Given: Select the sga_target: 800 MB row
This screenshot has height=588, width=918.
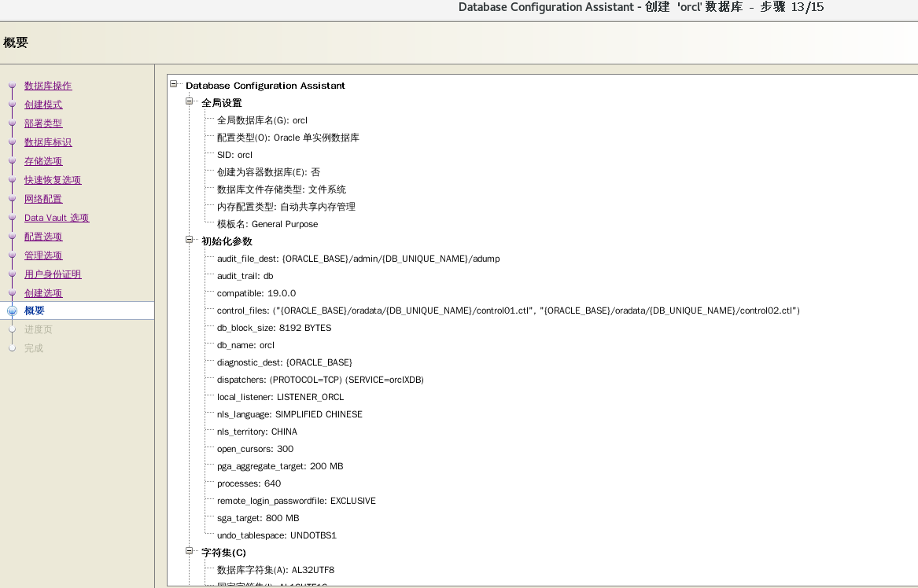Looking at the screenshot, I should tap(258, 518).
